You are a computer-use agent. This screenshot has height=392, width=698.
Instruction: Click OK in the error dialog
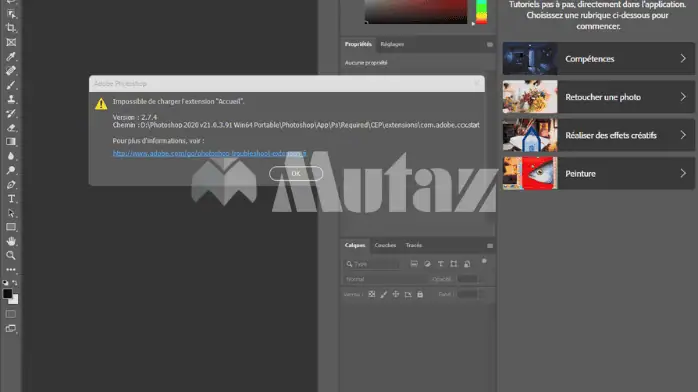pyautogui.click(x=296, y=174)
